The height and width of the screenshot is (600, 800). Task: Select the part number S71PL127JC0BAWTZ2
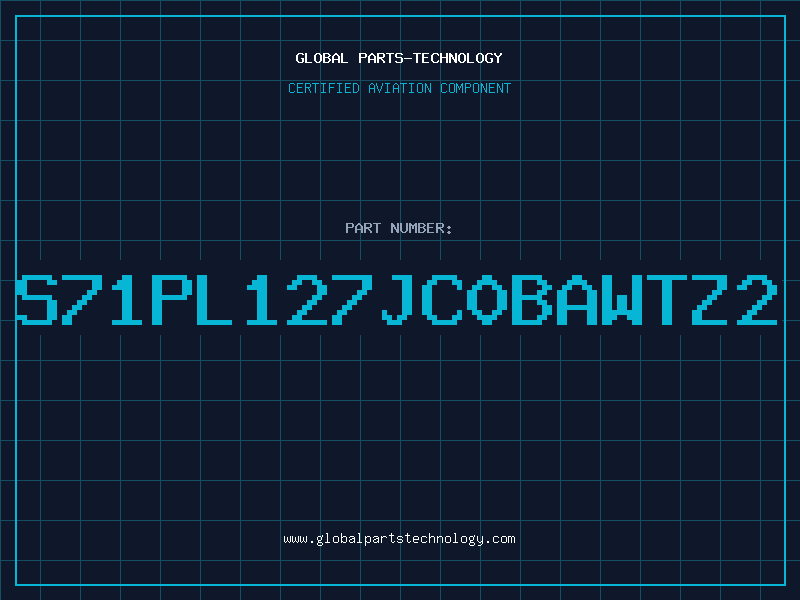coord(397,300)
